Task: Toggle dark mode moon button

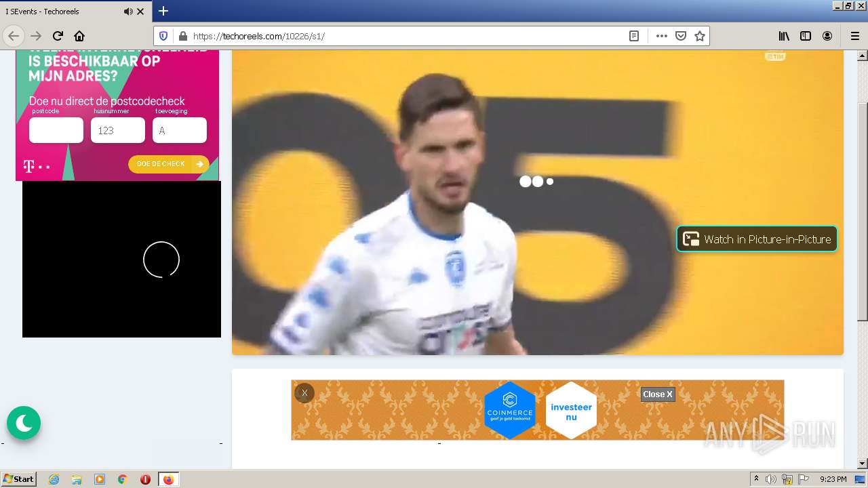Action: pyautogui.click(x=24, y=423)
